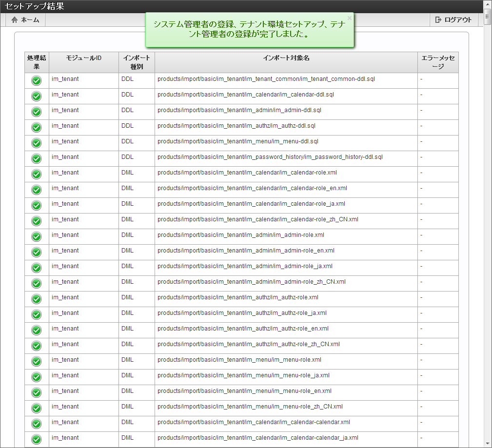Click the インポート種別 column header

(137, 62)
